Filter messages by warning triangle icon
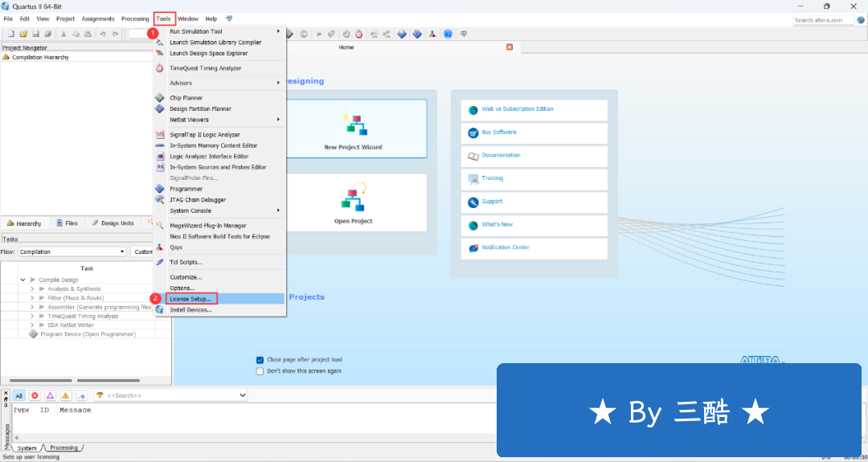 pyautogui.click(x=65, y=395)
